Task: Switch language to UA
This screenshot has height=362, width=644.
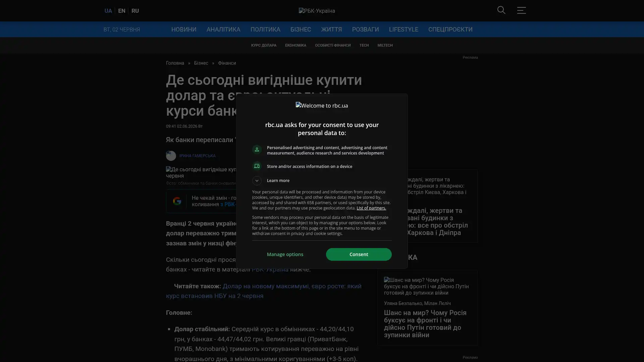Action: [108, 11]
